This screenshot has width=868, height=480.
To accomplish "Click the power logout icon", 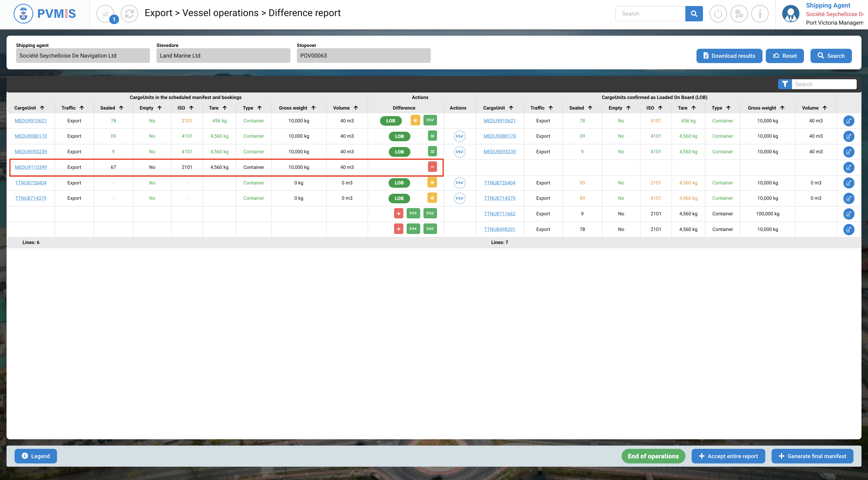I will coord(718,14).
